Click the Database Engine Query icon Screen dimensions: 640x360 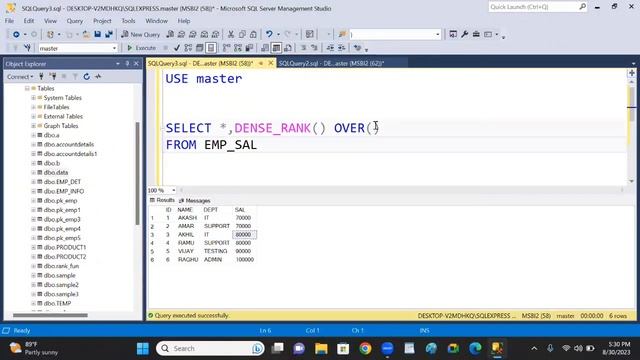[x=170, y=35]
